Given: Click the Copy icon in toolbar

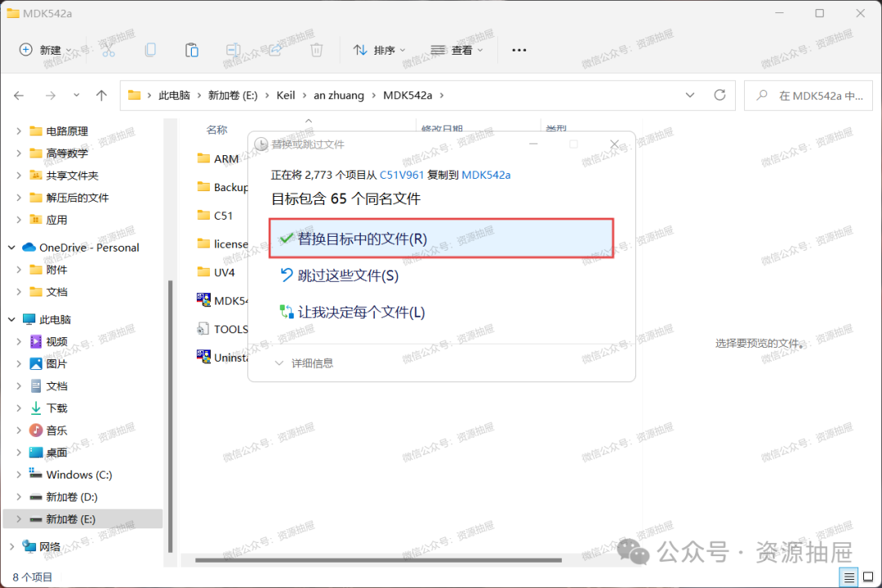Looking at the screenshot, I should click(150, 50).
